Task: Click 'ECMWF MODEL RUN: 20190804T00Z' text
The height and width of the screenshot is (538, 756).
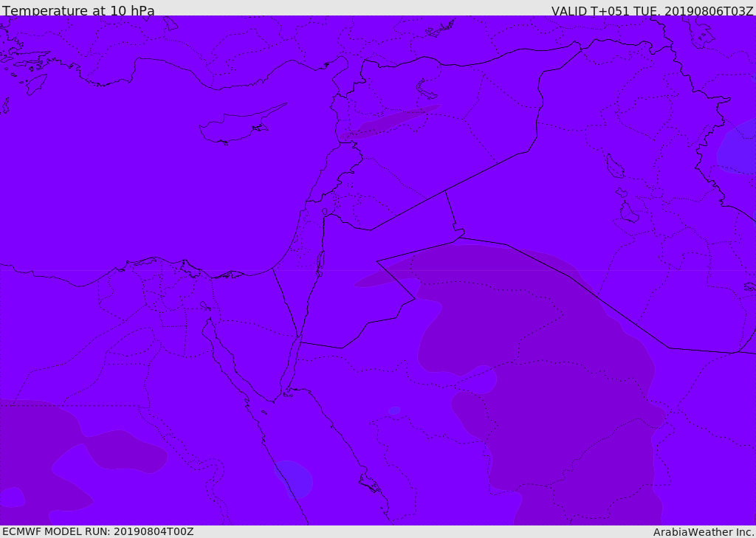Action: (98, 531)
